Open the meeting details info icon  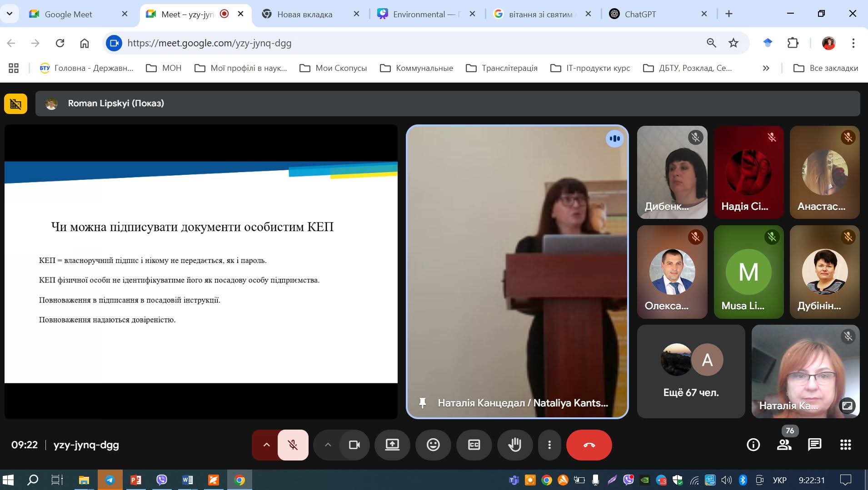(x=753, y=445)
